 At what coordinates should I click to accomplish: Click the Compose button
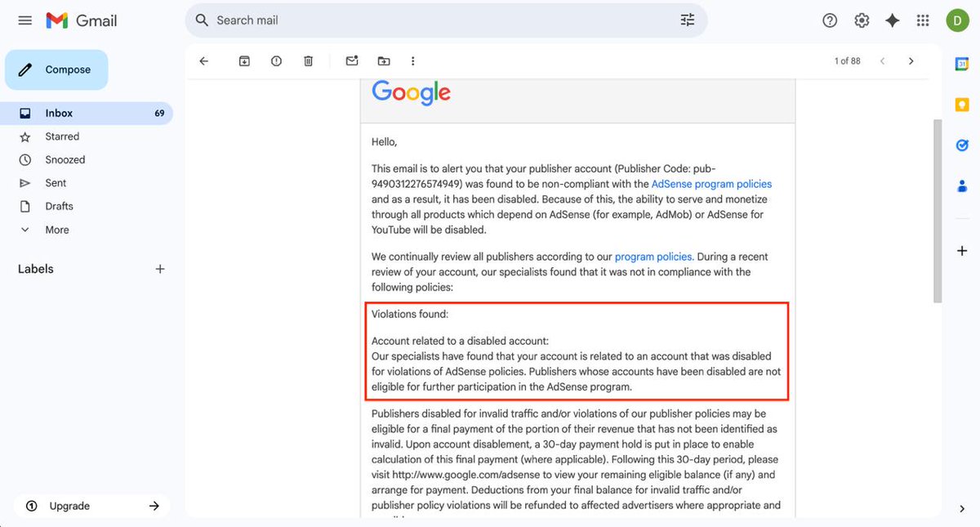56,69
